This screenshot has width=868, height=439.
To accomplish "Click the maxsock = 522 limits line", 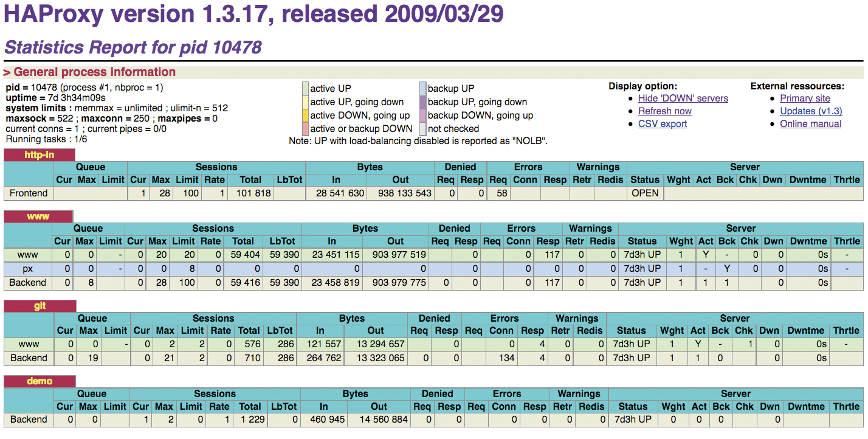I will tap(112, 119).
